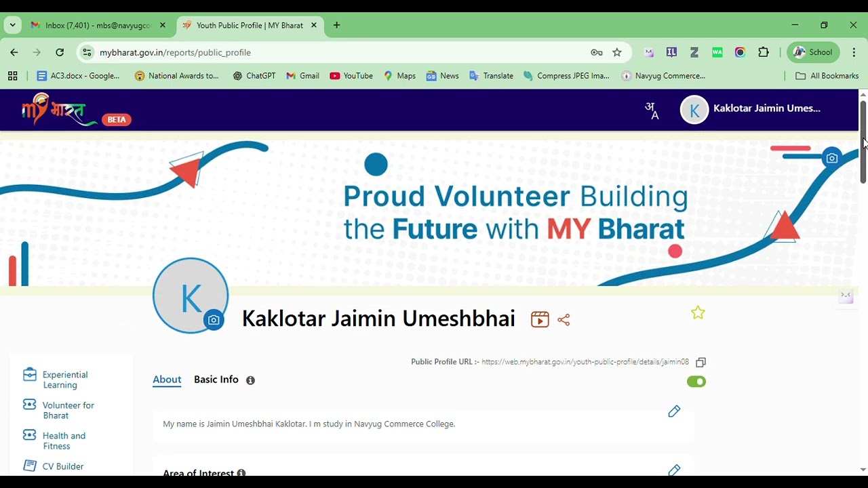Open the Kaklotar Jaimin Umes... account menu
868x488 pixels.
coord(751,109)
